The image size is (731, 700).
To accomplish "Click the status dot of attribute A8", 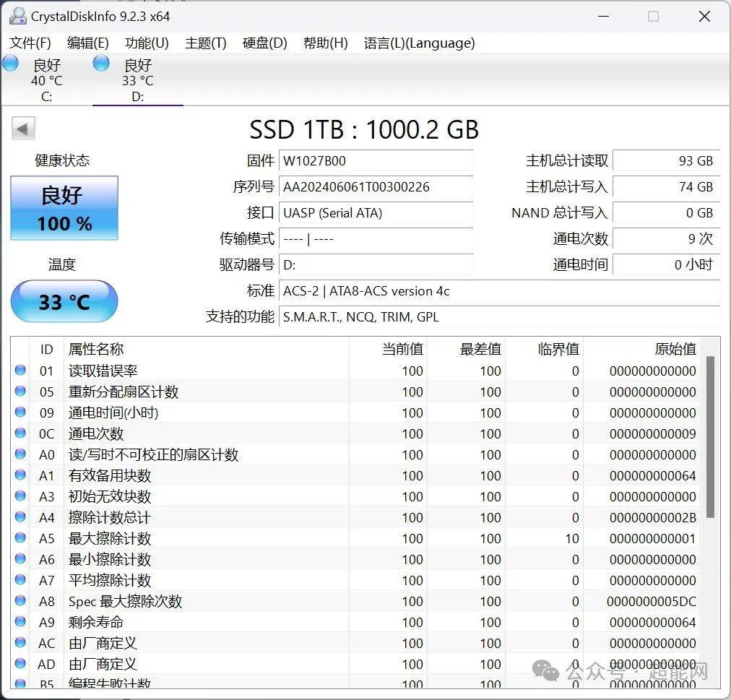I will 20,600.
